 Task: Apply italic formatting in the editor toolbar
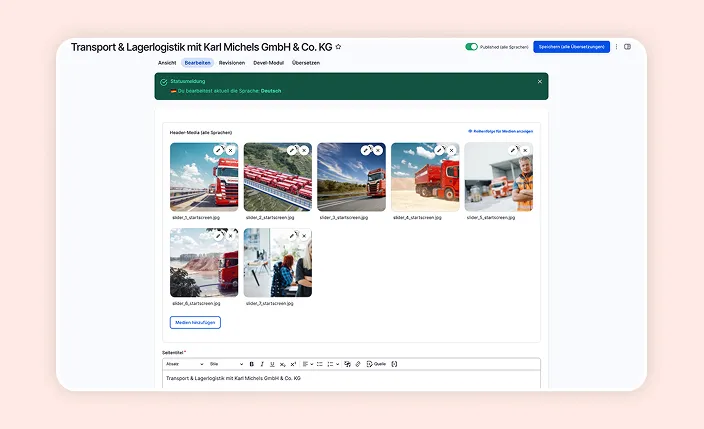tap(261, 364)
